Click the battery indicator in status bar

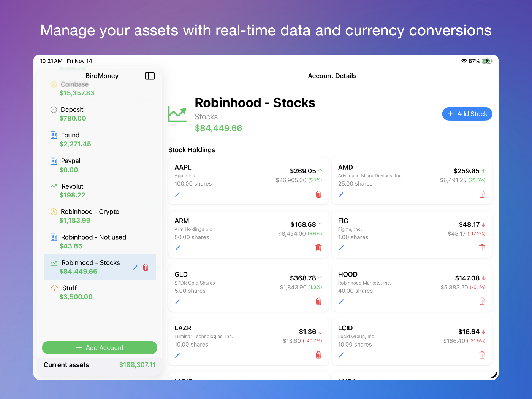pos(487,61)
